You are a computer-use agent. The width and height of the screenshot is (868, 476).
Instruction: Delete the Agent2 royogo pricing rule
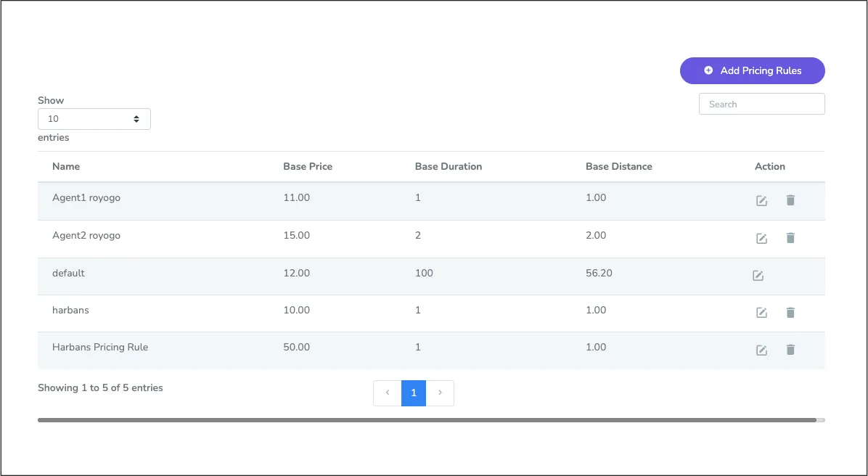[x=790, y=238]
